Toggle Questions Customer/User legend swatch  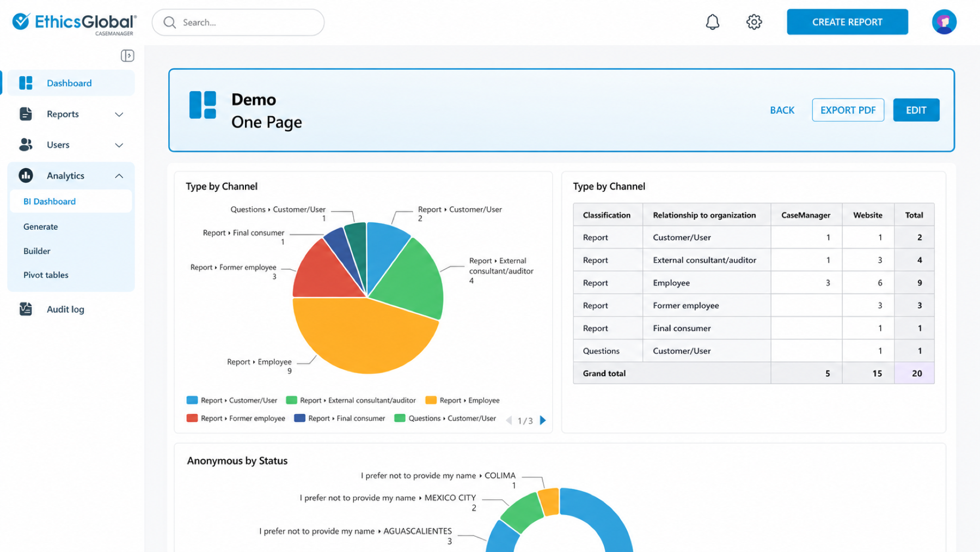point(400,418)
